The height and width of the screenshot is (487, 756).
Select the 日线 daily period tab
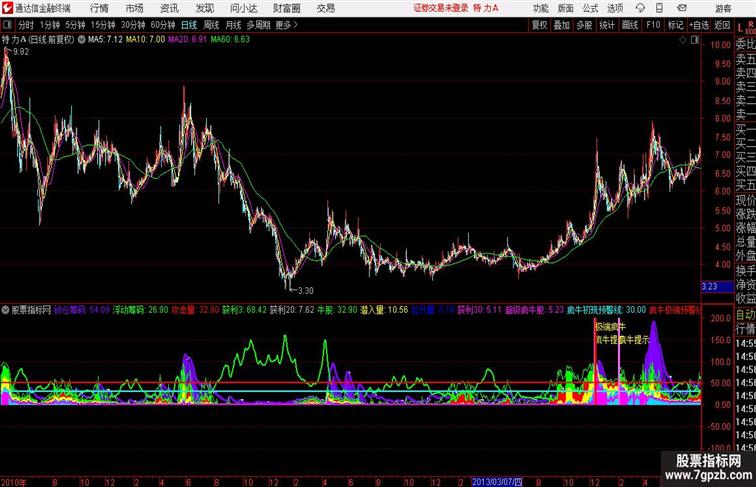point(189,25)
